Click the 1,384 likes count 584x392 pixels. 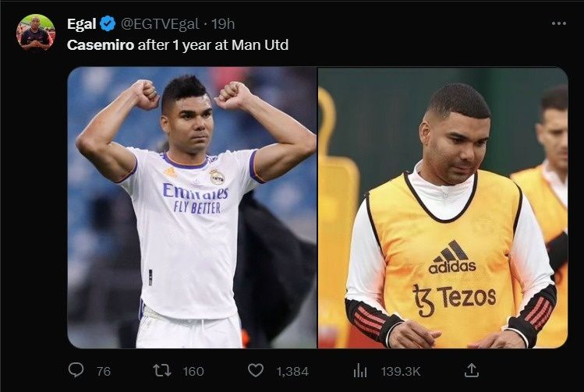[x=292, y=372]
